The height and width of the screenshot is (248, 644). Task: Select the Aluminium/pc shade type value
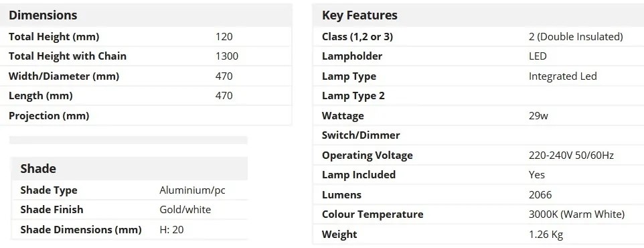tap(192, 190)
